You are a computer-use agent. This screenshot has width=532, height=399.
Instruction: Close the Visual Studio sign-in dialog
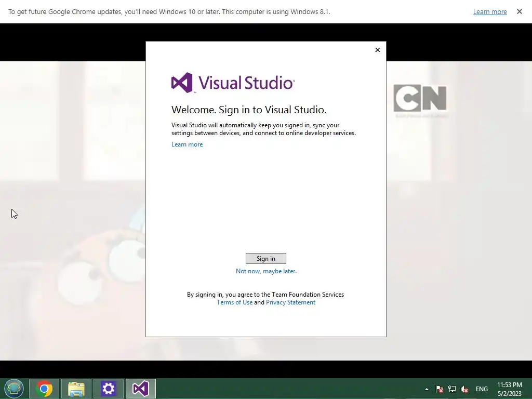click(x=378, y=50)
